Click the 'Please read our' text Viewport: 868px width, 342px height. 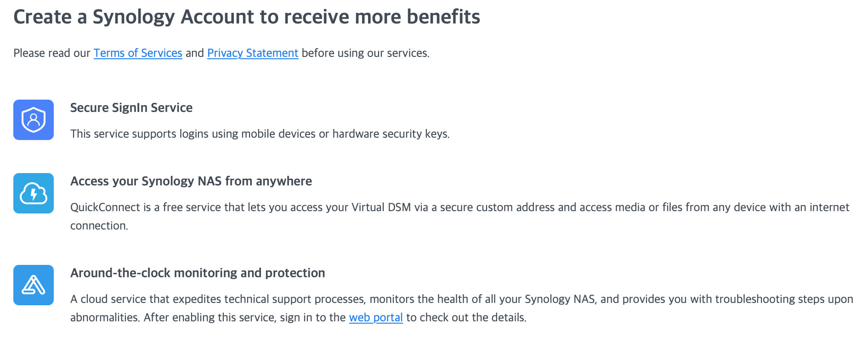[x=52, y=53]
